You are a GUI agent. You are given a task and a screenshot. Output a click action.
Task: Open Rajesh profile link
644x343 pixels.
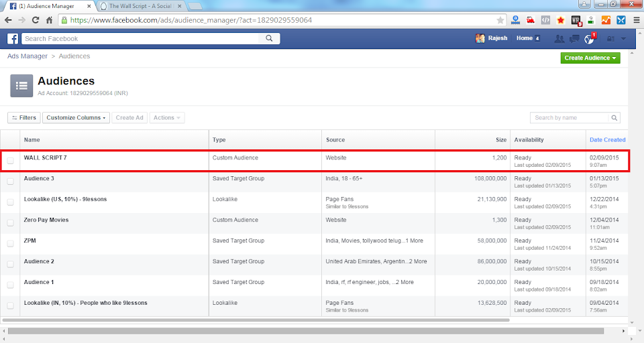point(497,38)
